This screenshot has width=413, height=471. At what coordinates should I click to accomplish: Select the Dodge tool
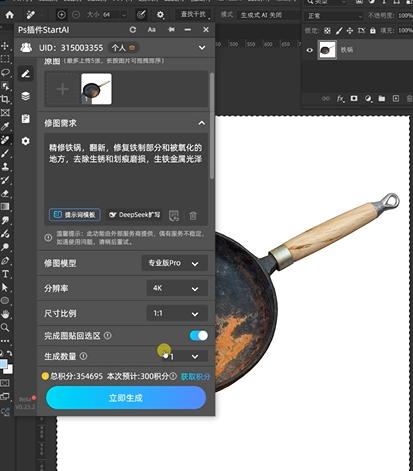[5, 247]
